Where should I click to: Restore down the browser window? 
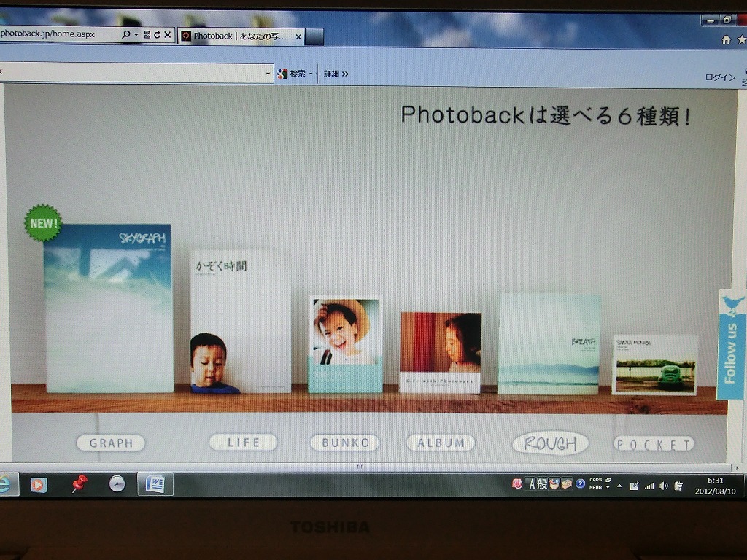[727, 20]
